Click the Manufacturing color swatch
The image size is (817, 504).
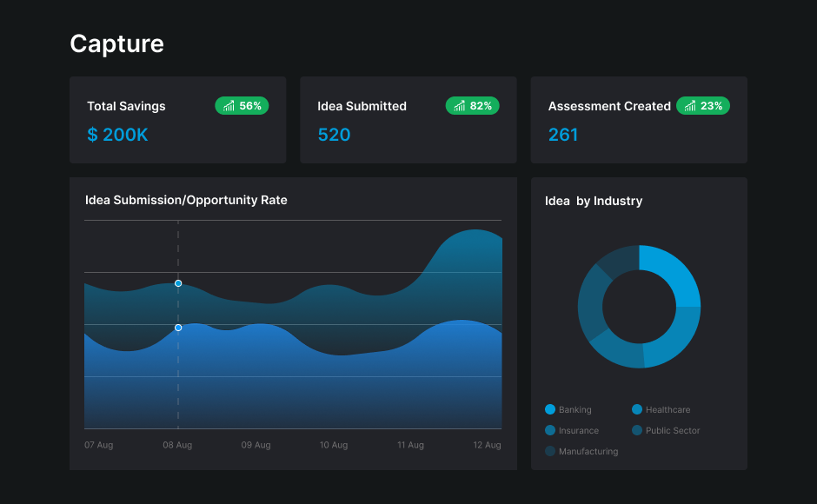point(548,451)
